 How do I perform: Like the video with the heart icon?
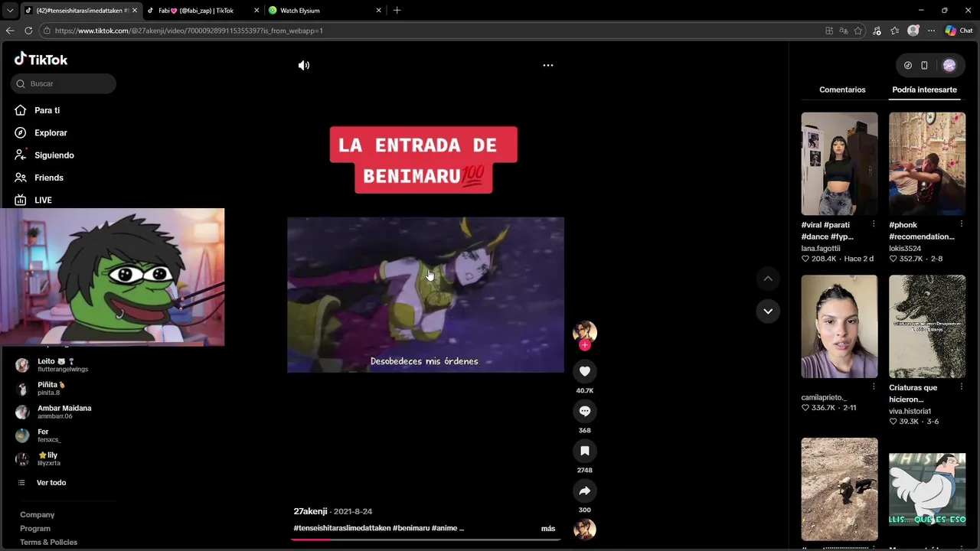coord(585,371)
